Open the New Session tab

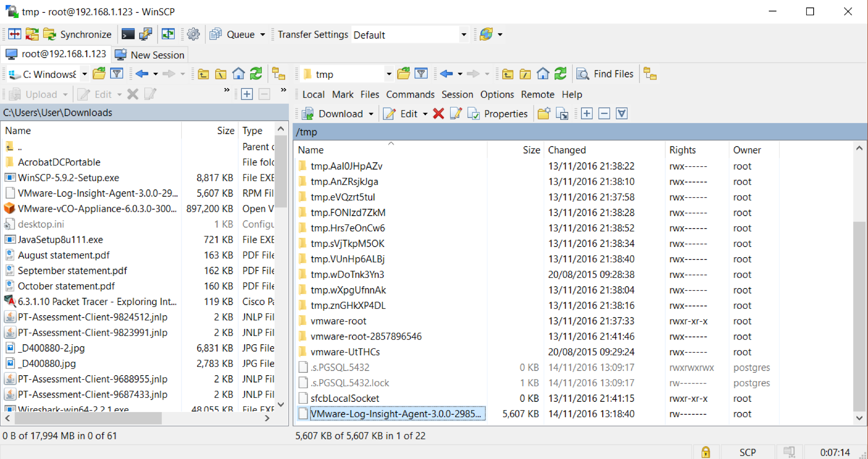point(150,55)
